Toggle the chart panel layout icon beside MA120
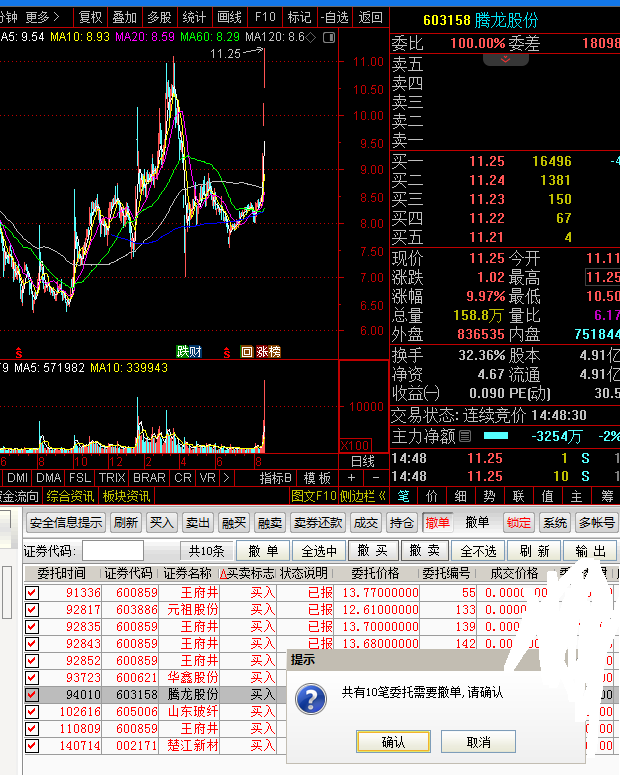 pos(329,37)
